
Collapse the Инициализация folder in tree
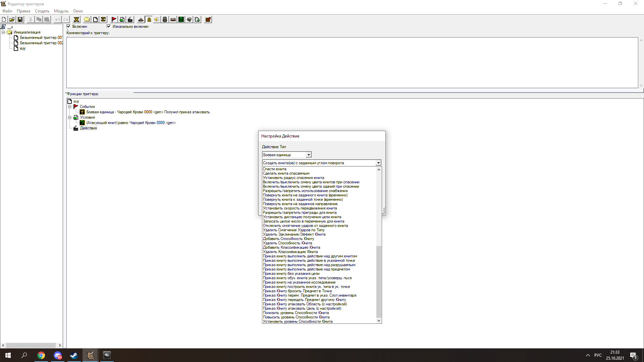3,32
